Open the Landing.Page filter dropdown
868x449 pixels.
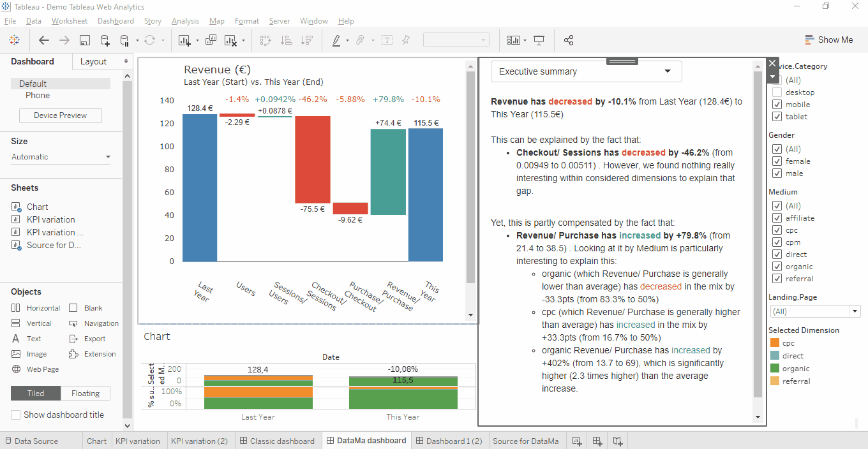pos(853,311)
